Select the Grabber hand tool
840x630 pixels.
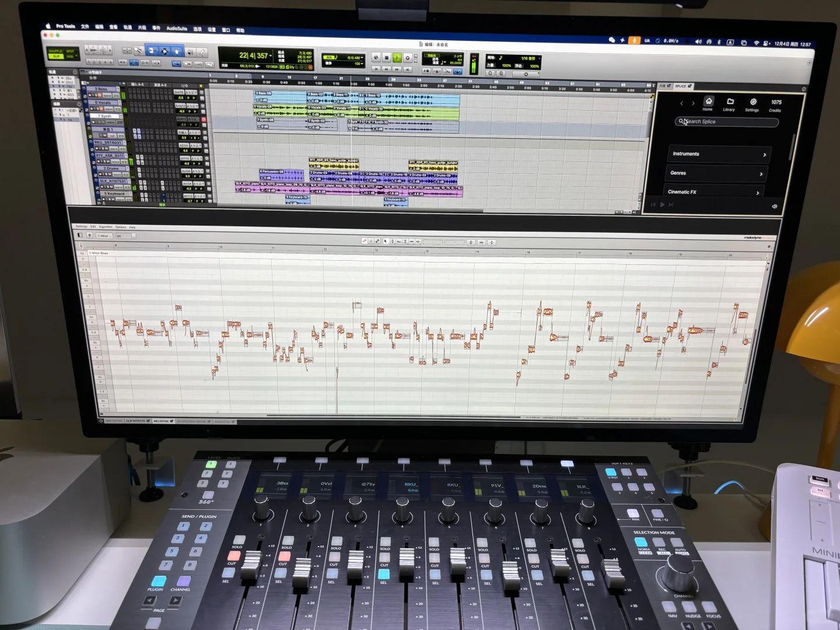coord(177,51)
